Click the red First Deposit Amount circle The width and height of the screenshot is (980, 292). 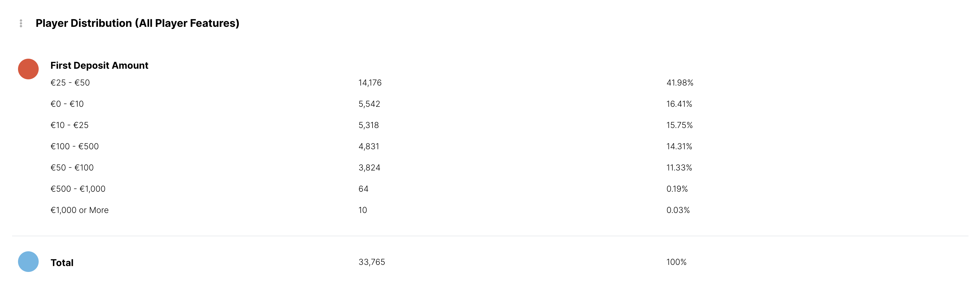(x=29, y=69)
